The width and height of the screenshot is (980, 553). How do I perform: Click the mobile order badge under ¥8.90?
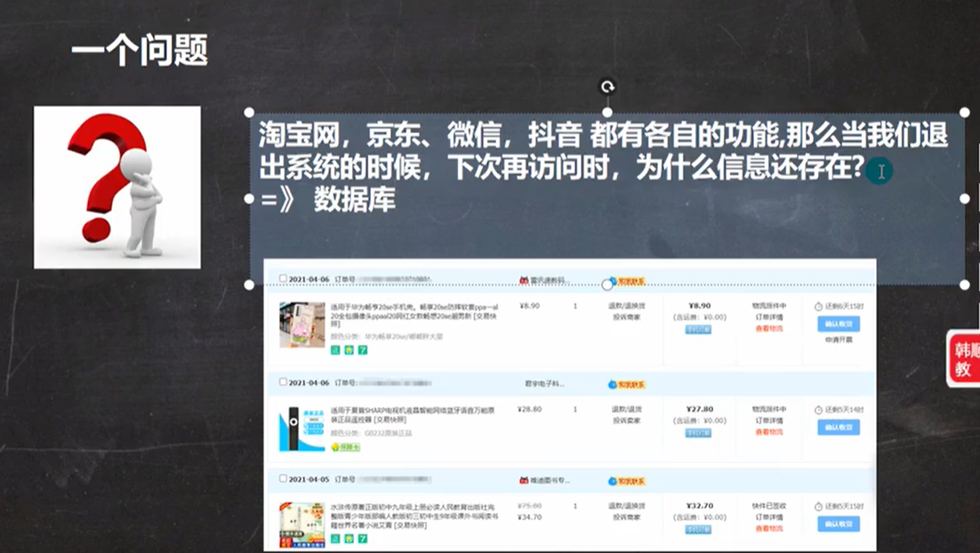698,329
